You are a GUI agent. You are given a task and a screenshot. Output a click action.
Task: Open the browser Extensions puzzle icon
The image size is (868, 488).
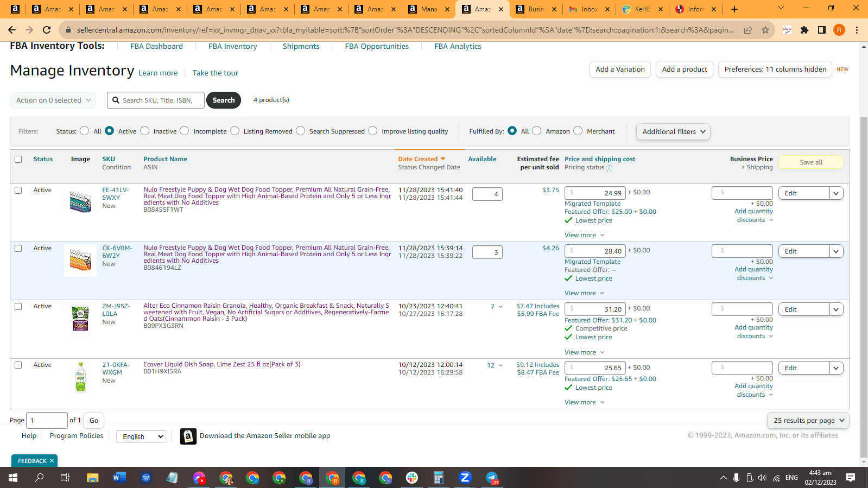click(x=804, y=30)
